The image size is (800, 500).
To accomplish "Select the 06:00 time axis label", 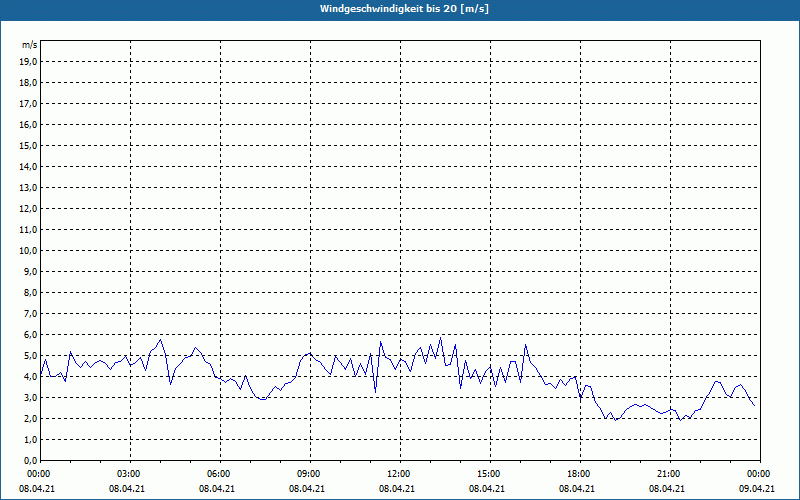I will pyautogui.click(x=220, y=474).
